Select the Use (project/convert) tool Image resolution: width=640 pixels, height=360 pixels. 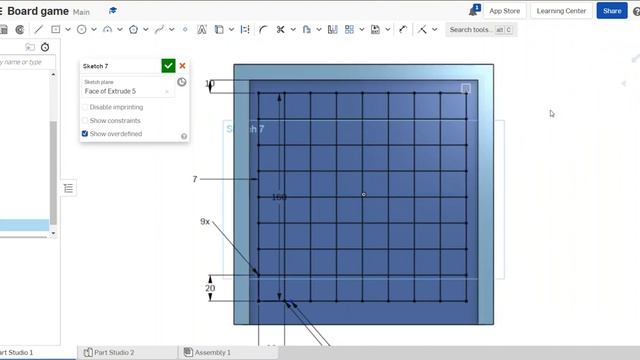tap(219, 29)
